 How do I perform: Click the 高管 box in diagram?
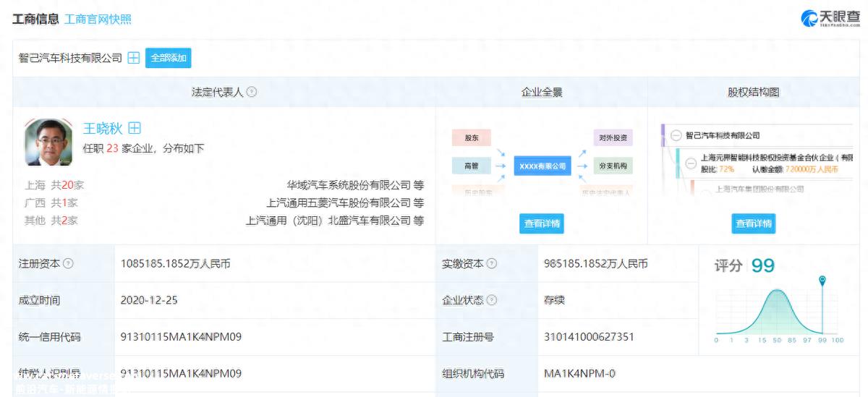(472, 166)
